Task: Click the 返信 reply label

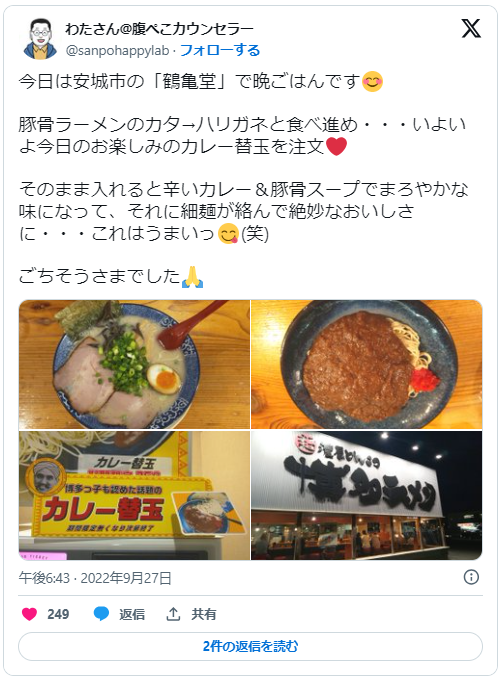Action: click(x=132, y=615)
